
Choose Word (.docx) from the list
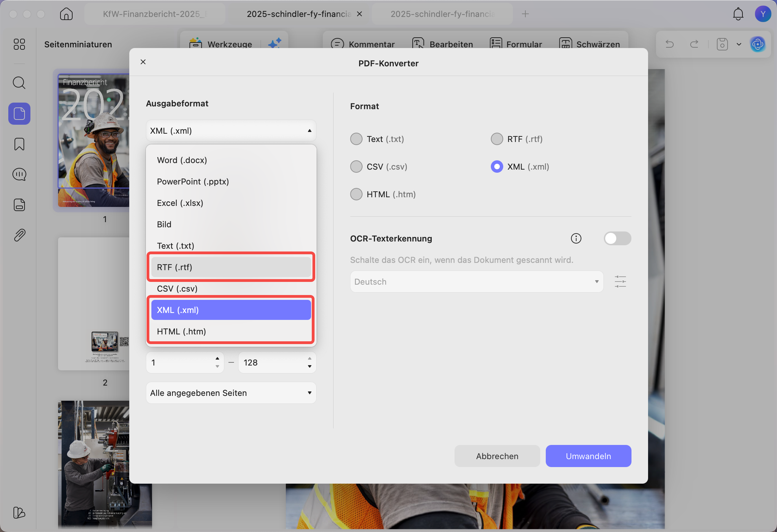coord(231,160)
